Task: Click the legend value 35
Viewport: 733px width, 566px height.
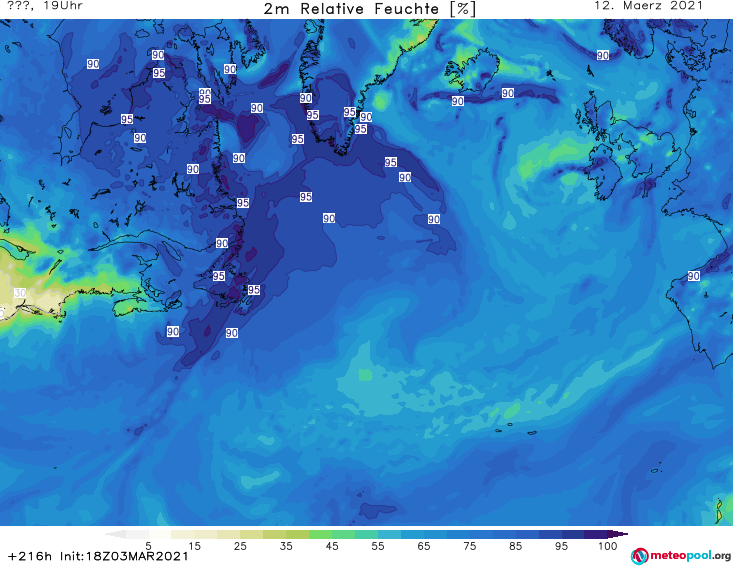Action: click(286, 545)
